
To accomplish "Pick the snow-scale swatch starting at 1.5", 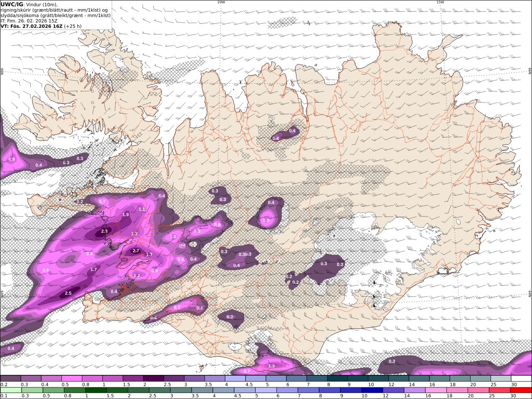I will (133, 379).
